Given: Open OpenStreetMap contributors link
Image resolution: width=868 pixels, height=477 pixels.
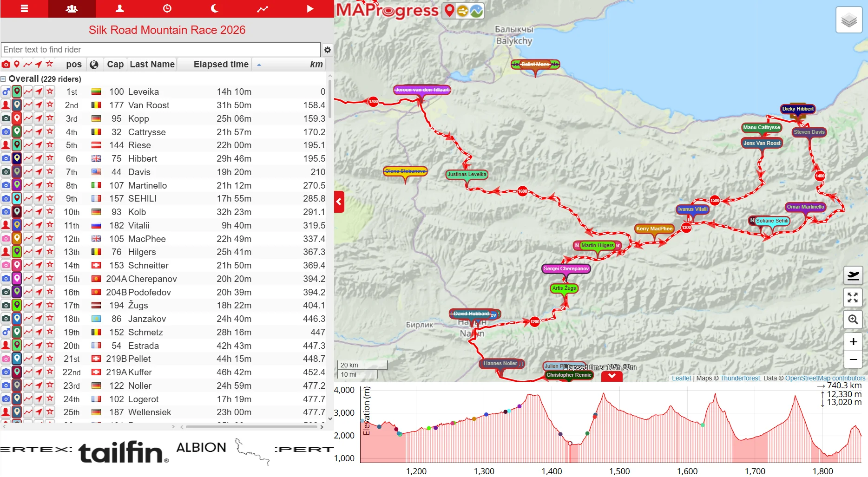Looking at the screenshot, I should click(x=825, y=378).
